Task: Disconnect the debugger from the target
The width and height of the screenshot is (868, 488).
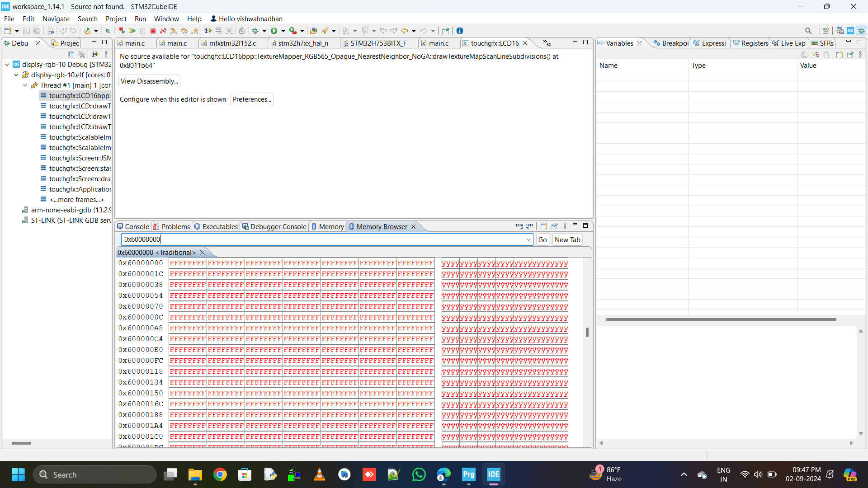Action: pos(164,31)
